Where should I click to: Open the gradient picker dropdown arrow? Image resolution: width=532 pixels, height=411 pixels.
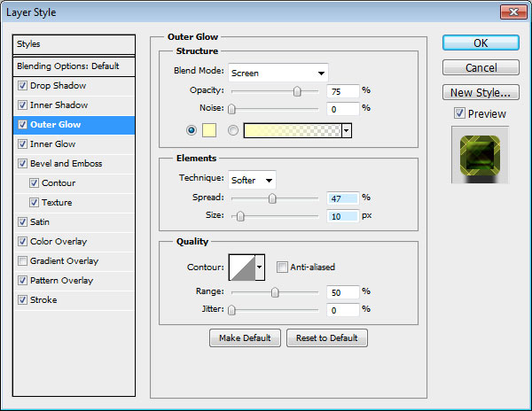346,130
